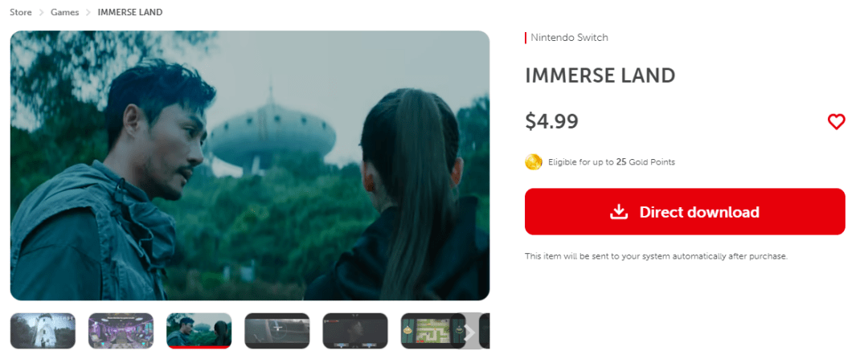Click the download arrow icon on red button
868x359 pixels.
click(619, 212)
